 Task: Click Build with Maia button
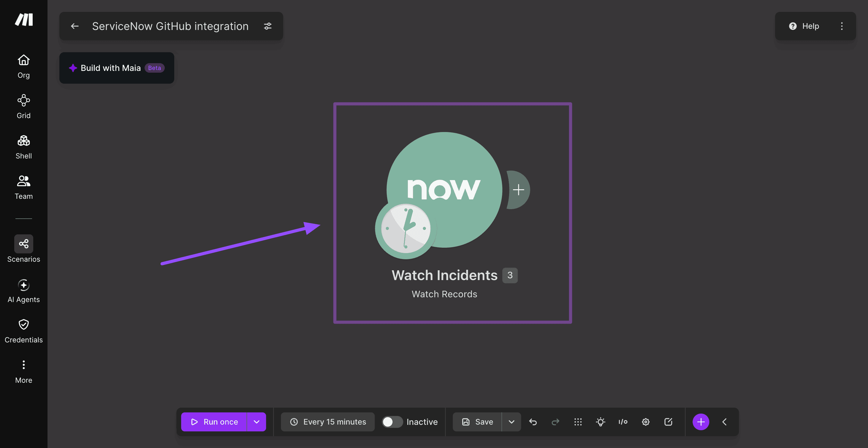[x=117, y=68]
